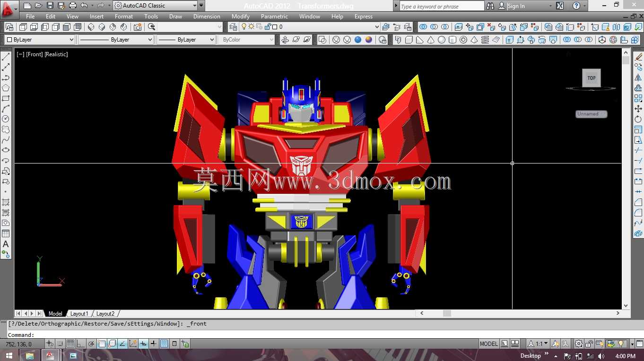Select the Polyline tool in Draw toolbar
644x361 pixels.
[x=6, y=77]
